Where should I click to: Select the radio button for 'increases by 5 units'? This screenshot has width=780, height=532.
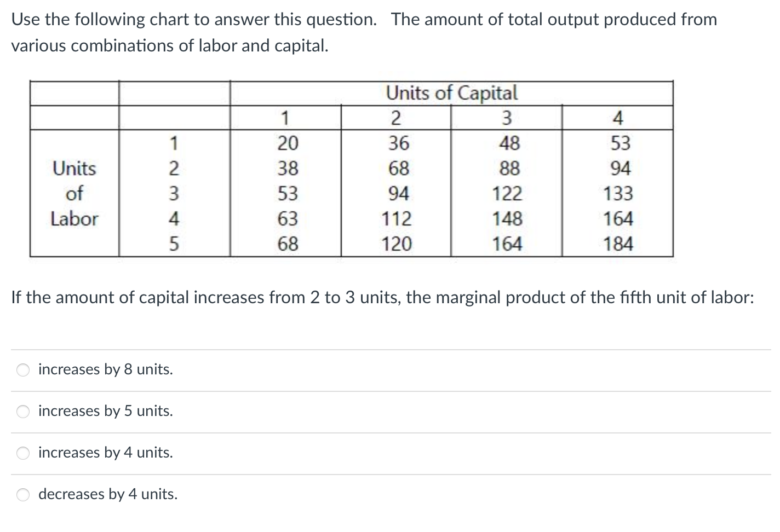click(x=22, y=412)
